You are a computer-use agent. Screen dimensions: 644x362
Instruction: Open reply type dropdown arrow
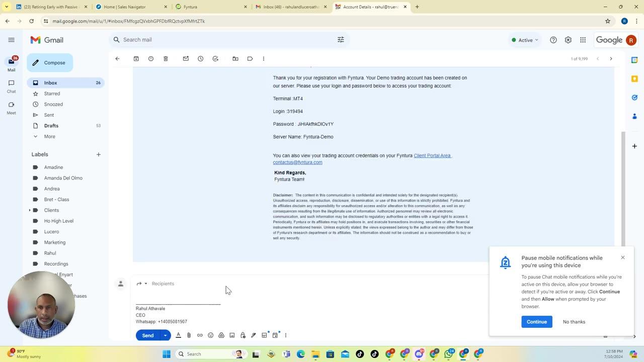click(x=146, y=284)
